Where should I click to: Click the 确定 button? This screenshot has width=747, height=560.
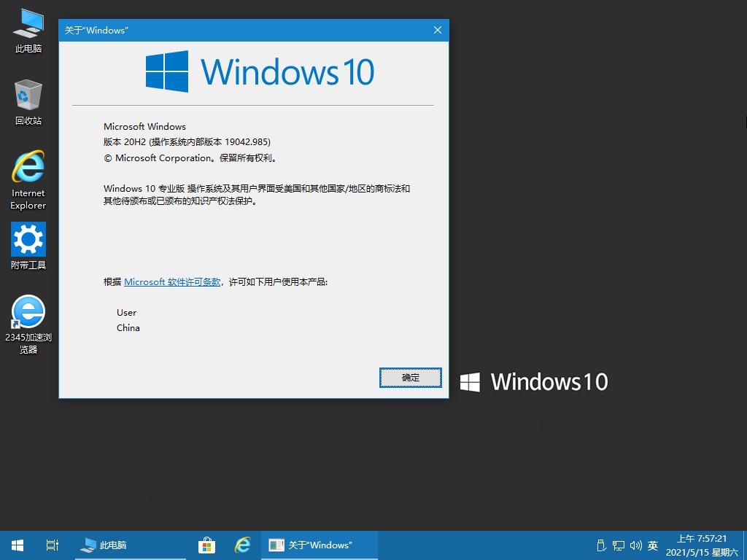(411, 378)
